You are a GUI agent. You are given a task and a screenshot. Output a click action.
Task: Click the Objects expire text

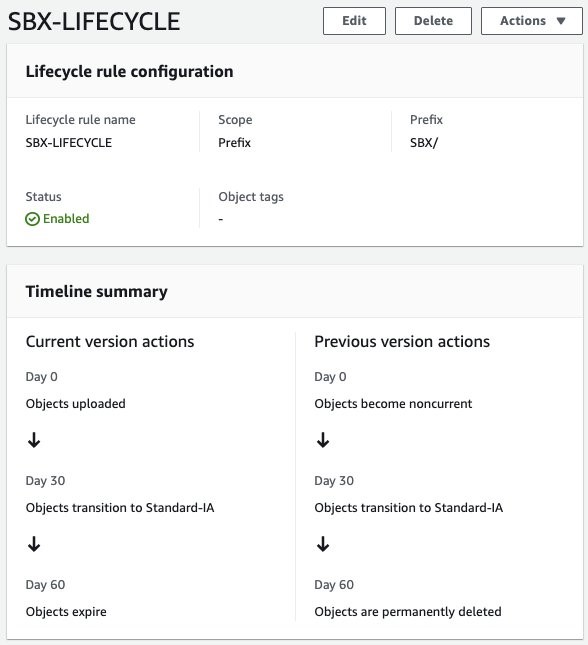point(66,612)
